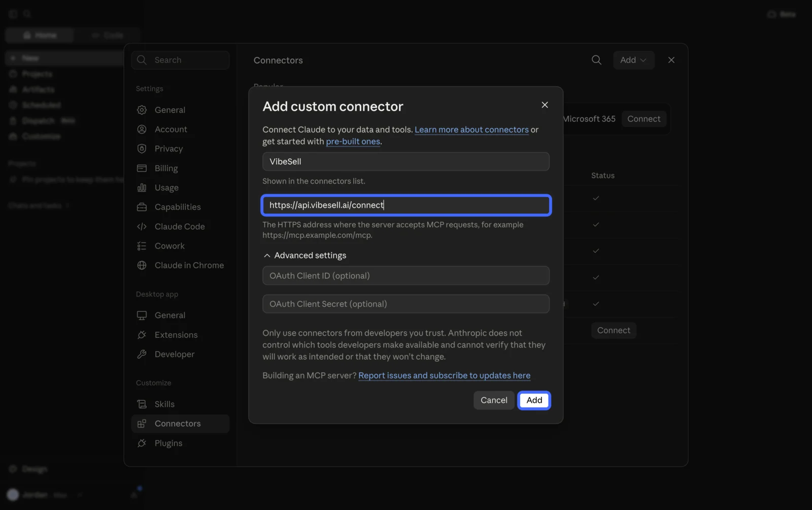Connect the Microsoft 365 connector

click(644, 119)
